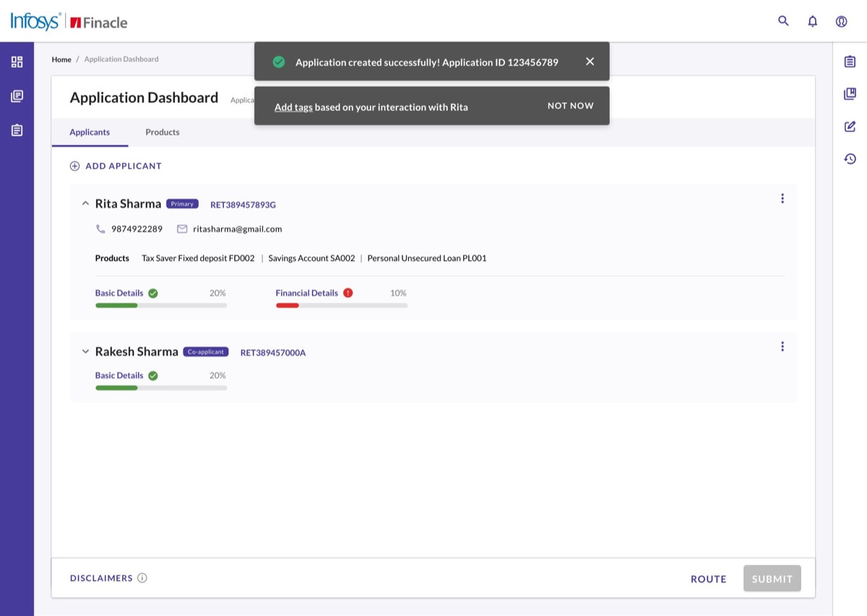Click the plus icon for Add Applicant
867x616 pixels.
tap(74, 166)
